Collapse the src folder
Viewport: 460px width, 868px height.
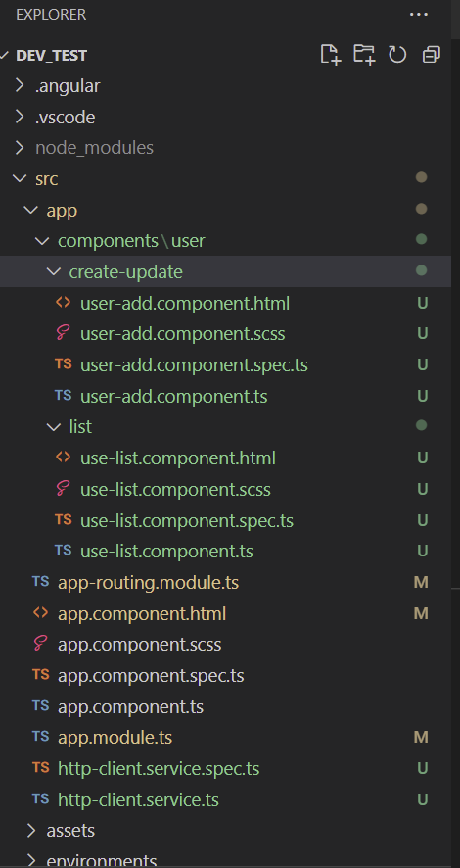[225, 179]
